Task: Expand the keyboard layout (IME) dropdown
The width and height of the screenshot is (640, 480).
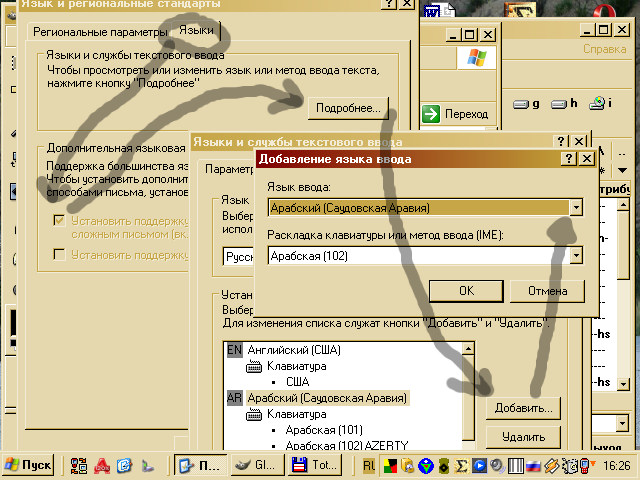Action: 575,256
